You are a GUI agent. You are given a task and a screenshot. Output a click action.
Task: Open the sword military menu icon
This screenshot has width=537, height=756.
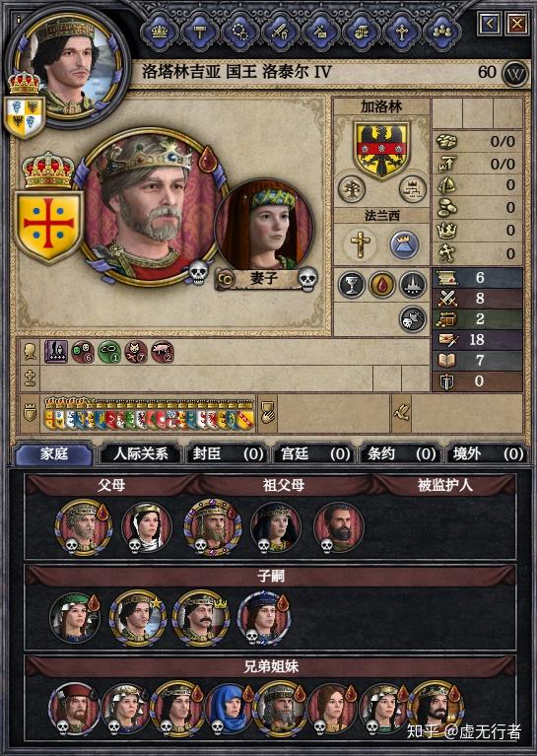pyautogui.click(x=280, y=32)
